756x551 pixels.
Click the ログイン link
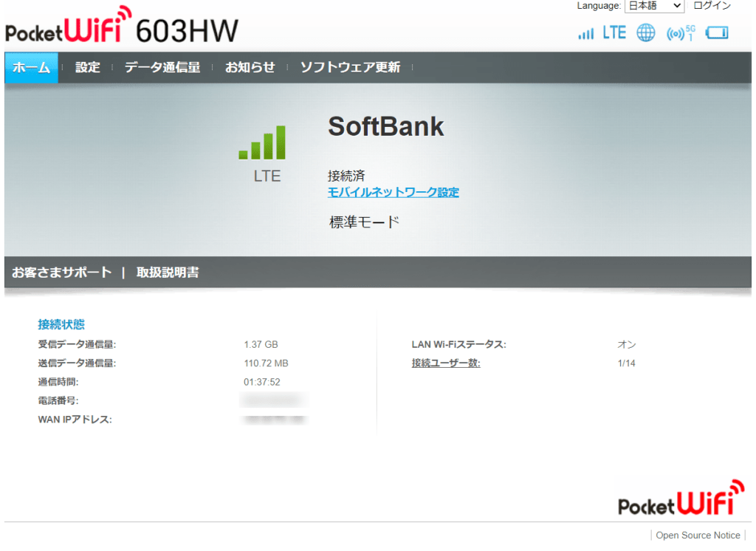[712, 6]
